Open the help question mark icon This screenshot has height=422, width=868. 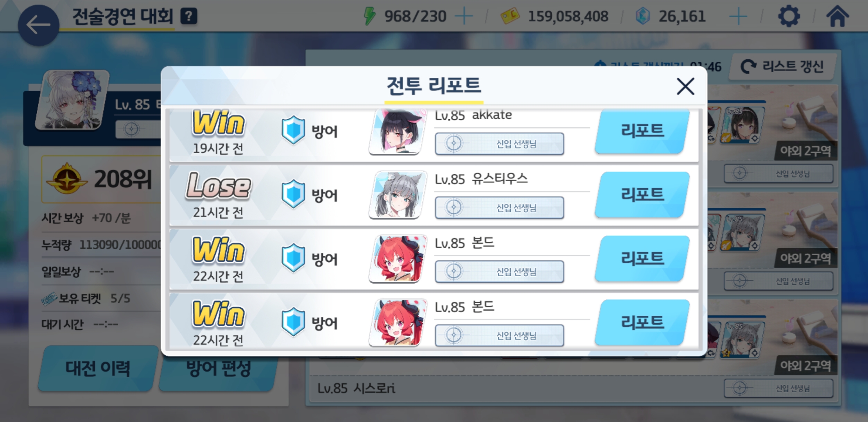pyautogui.click(x=189, y=16)
